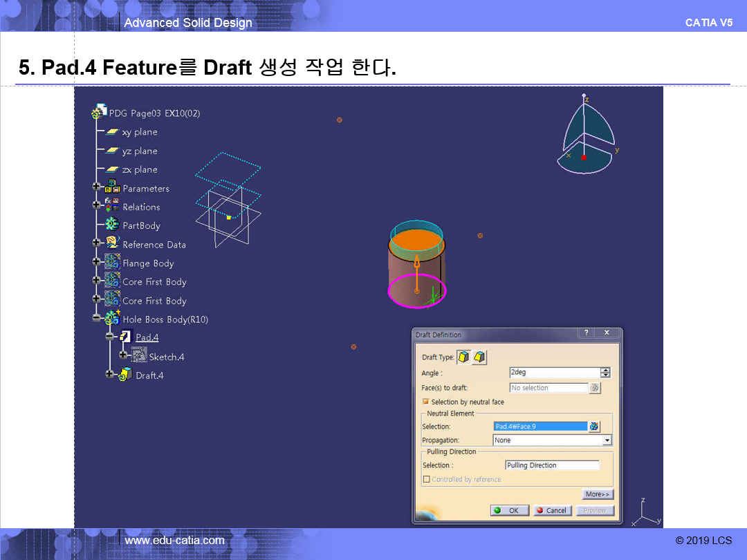This screenshot has height=560, width=747.
Task: Click the More>> button
Action: click(x=598, y=494)
